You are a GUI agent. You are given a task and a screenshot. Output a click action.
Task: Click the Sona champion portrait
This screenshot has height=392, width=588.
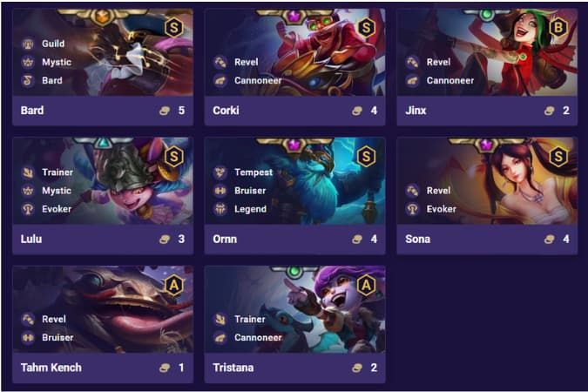coord(487,181)
